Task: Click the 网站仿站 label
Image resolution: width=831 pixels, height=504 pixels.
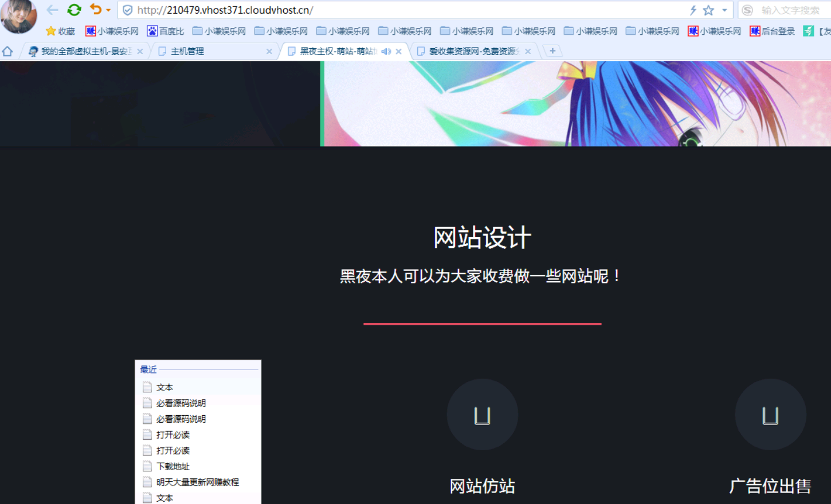Action: coord(482,486)
